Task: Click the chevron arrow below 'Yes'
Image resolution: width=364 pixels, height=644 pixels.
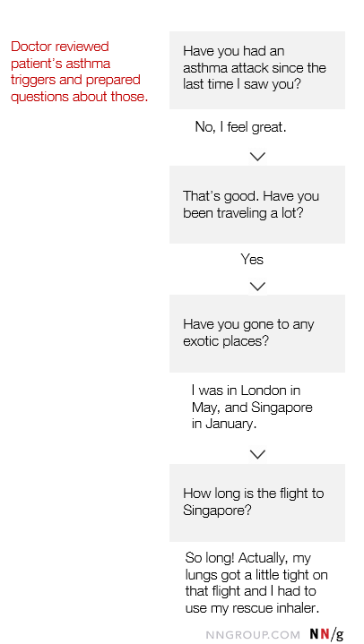Action: pos(257,287)
